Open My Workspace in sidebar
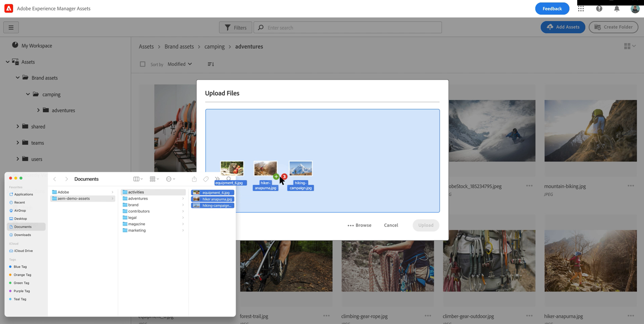The height and width of the screenshot is (324, 644). pyautogui.click(x=37, y=46)
